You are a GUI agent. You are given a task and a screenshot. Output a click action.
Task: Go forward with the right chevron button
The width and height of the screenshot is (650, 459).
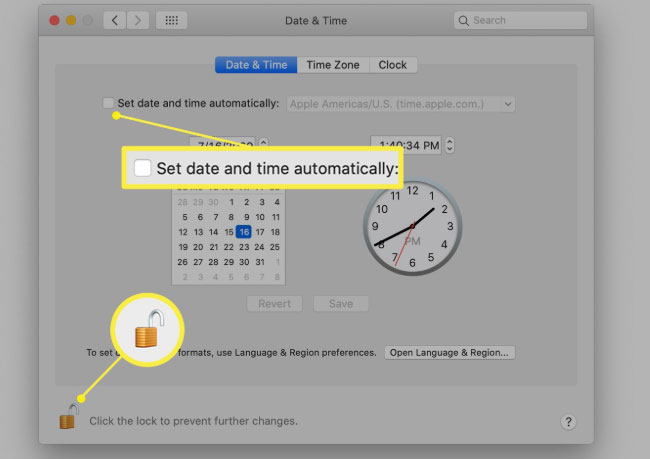(x=138, y=20)
